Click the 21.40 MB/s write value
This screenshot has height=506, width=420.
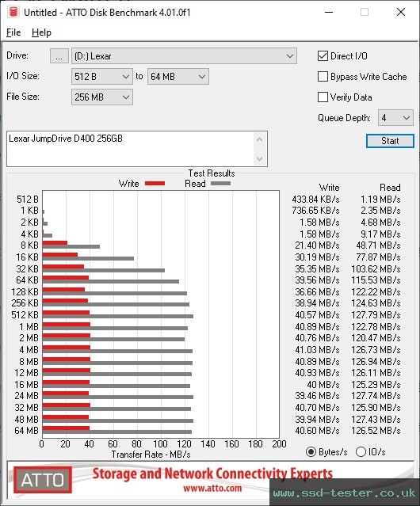point(317,245)
